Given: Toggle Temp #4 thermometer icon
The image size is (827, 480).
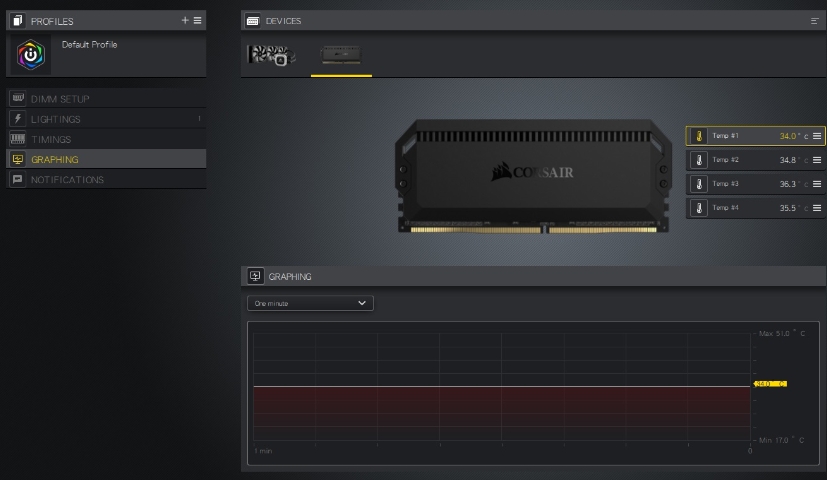Looking at the screenshot, I should pyautogui.click(x=699, y=208).
